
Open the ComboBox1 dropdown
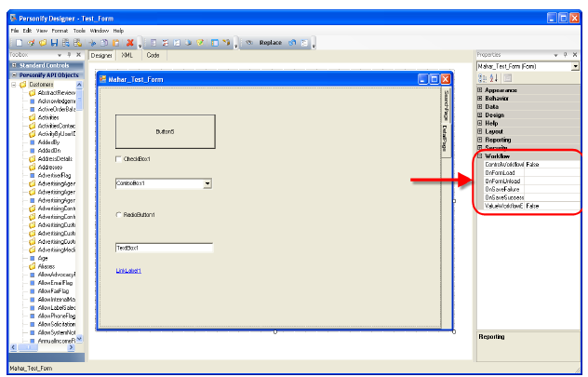pyautogui.click(x=207, y=184)
